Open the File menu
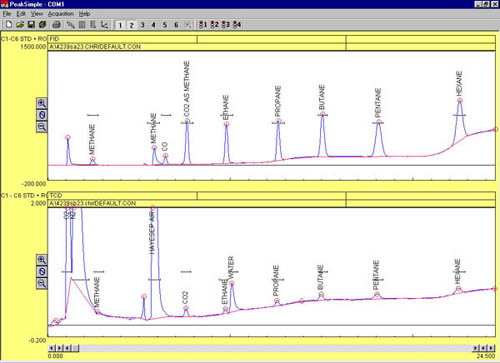The image size is (500, 363). click(x=7, y=14)
